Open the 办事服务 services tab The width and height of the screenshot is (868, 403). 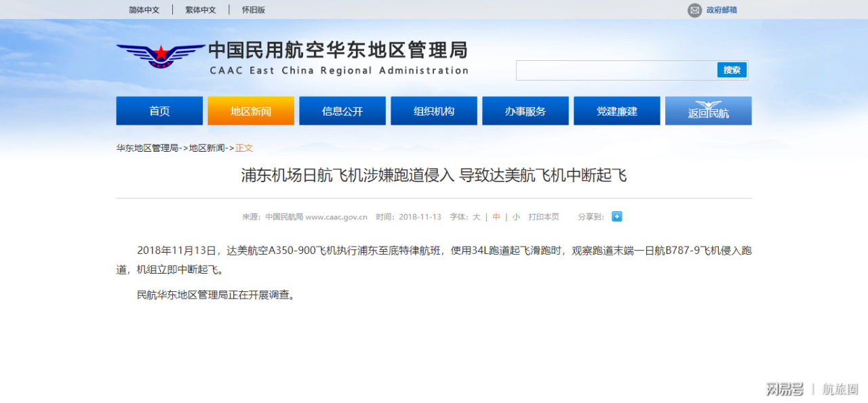pyautogui.click(x=526, y=111)
